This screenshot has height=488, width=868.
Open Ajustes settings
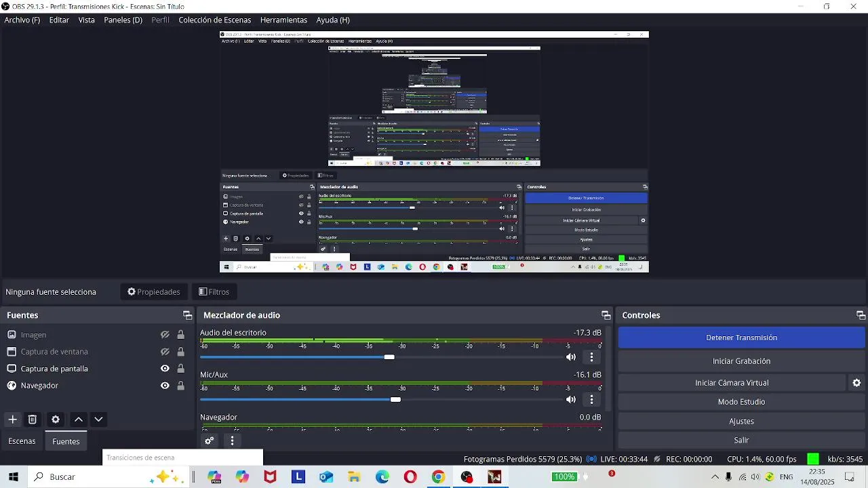pos(741,421)
